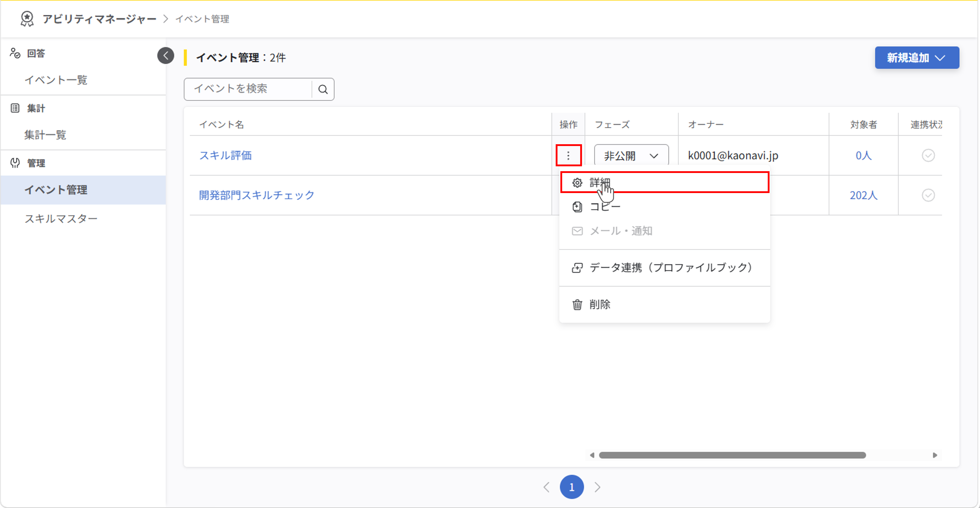Viewport: 980px width, 508px height.
Task: Open the 開発部門スキルチェック event link
Action: point(257,195)
